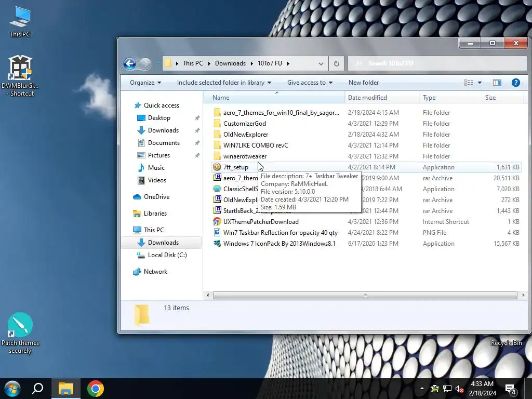Sort by Name column header
Image resolution: width=532 pixels, height=399 pixels.
point(274,97)
